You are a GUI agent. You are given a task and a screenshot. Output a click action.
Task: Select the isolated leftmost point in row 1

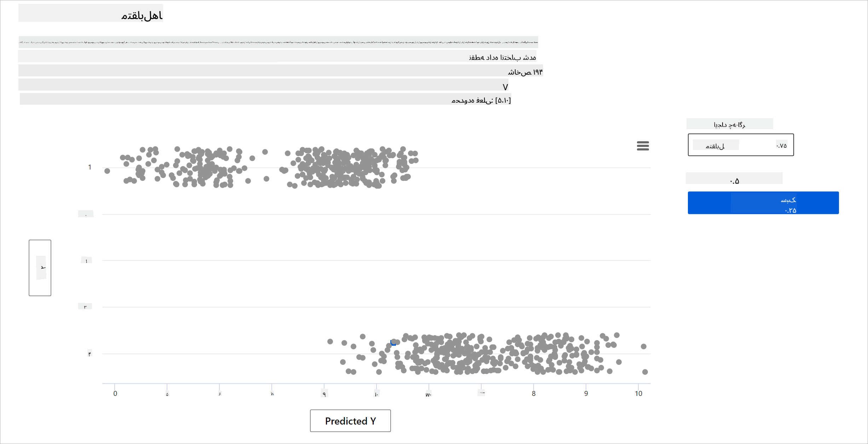pos(107,171)
